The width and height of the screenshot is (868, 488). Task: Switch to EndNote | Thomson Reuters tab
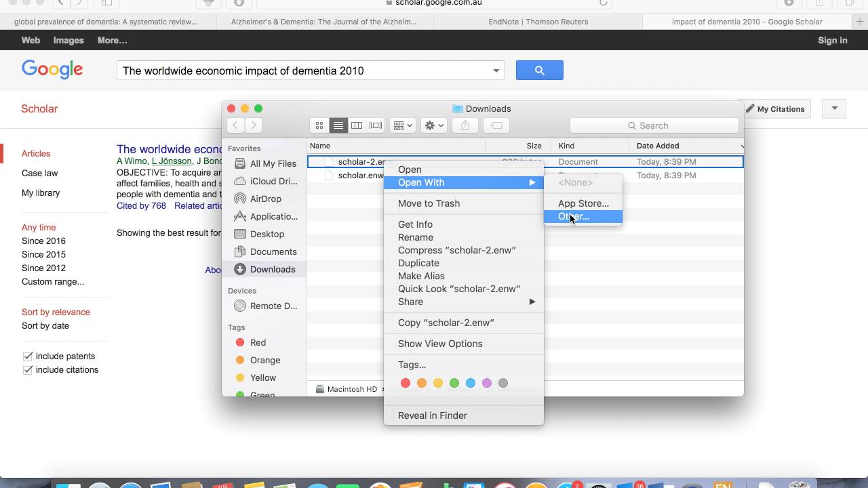coord(538,22)
